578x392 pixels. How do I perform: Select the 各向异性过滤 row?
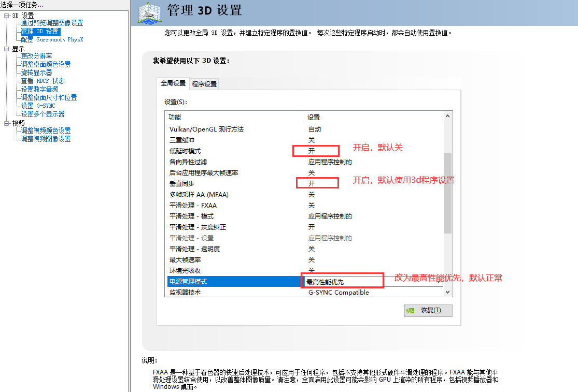[x=305, y=162]
